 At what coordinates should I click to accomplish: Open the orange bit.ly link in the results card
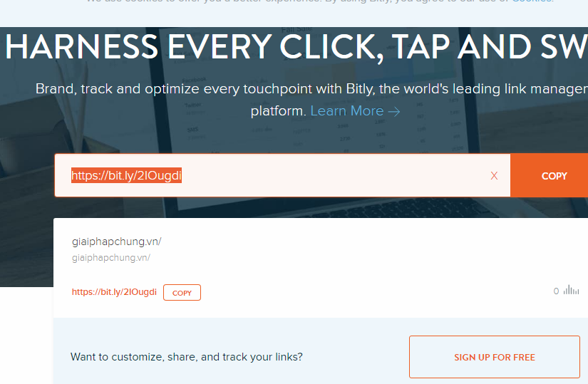114,292
